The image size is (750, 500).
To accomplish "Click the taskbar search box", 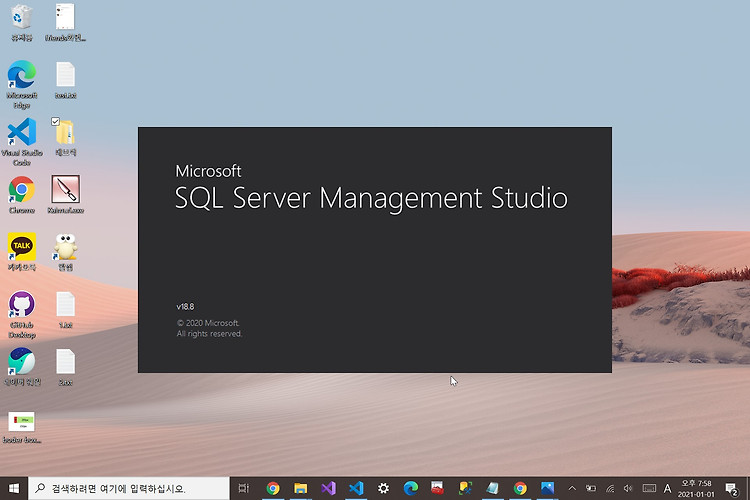I will pos(129,488).
